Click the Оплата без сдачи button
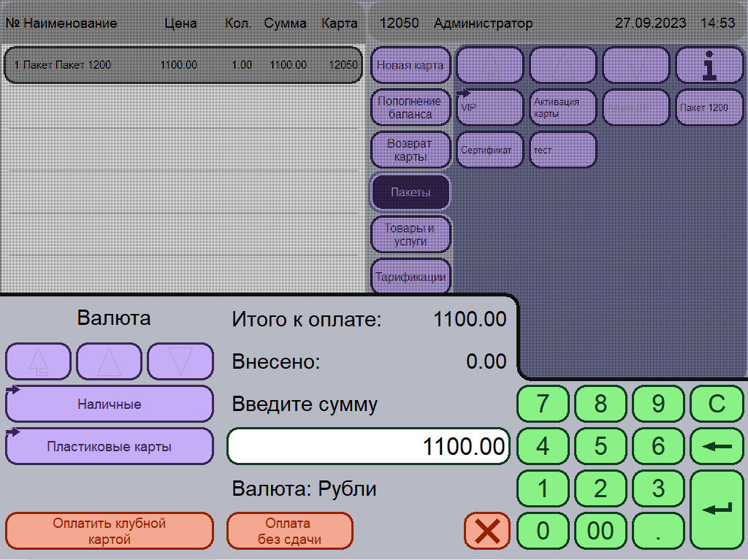This screenshot has height=560, width=748. pyautogui.click(x=289, y=531)
